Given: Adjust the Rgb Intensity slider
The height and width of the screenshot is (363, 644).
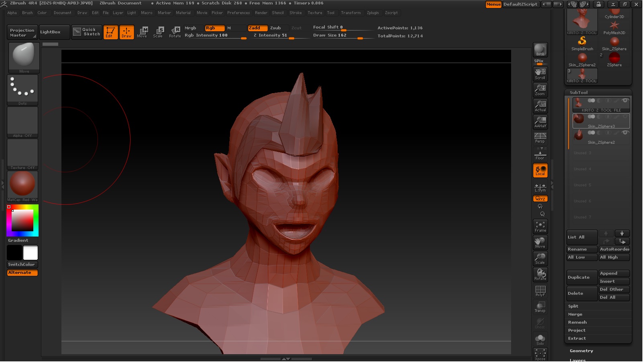Looking at the screenshot, I should [x=216, y=36].
